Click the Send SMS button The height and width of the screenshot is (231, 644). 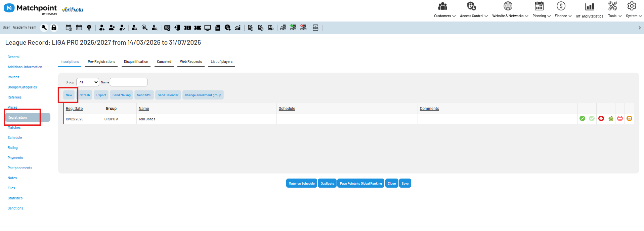click(x=144, y=95)
